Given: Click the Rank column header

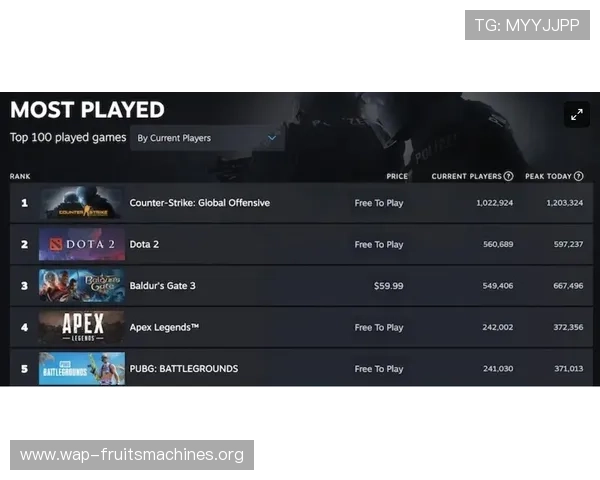Looking at the screenshot, I should coord(20,176).
